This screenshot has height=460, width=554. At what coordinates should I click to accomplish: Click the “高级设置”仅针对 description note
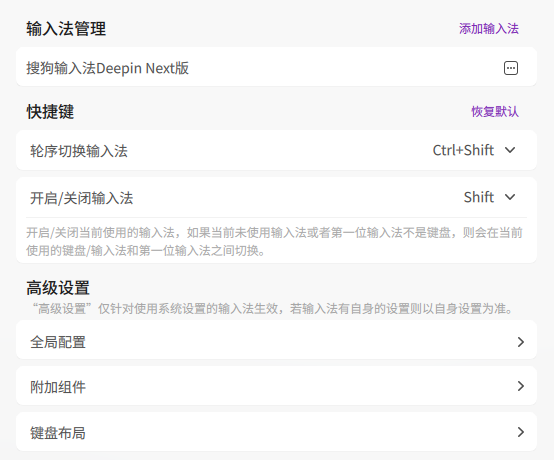(x=272, y=308)
